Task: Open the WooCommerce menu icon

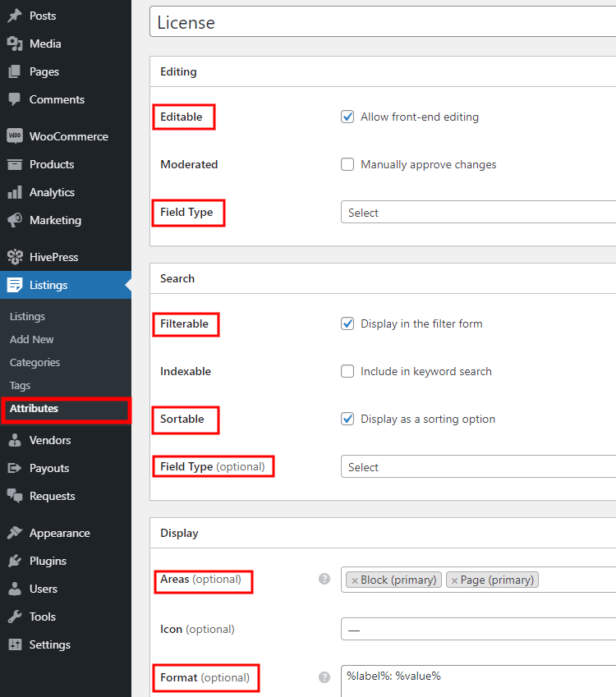Action: click(x=14, y=136)
